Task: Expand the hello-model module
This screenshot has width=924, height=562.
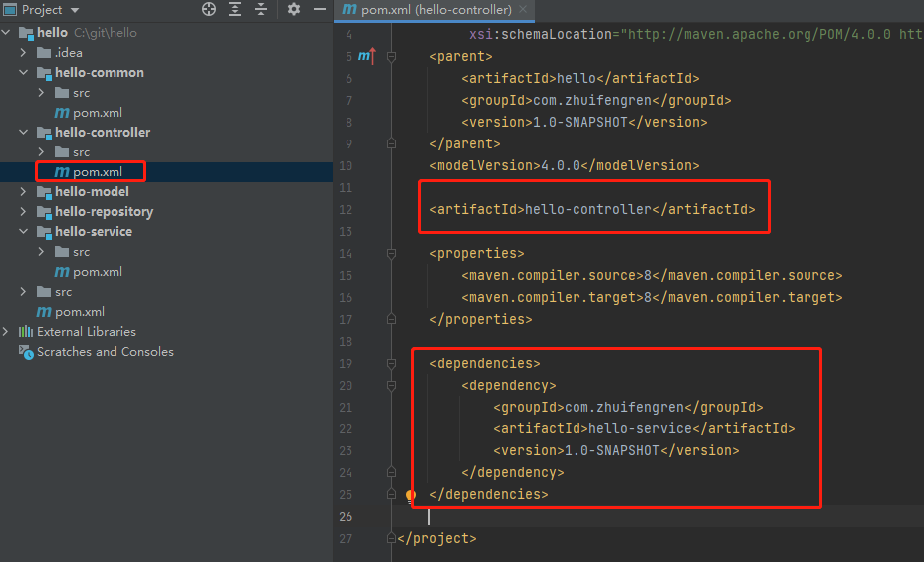Action: (x=24, y=192)
